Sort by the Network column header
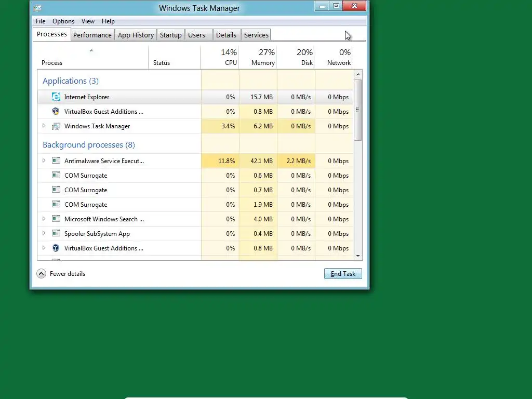532x399 pixels. [x=334, y=57]
